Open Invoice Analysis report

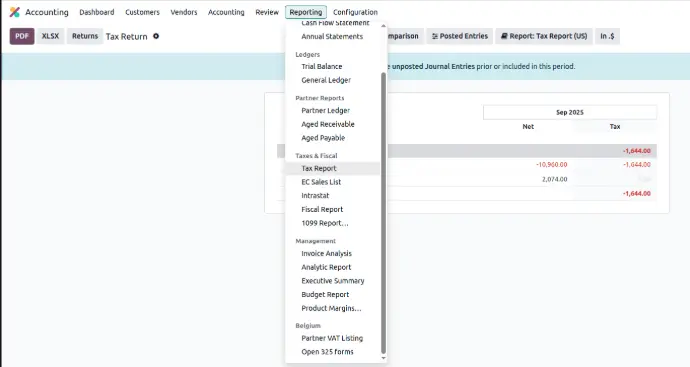coord(327,253)
